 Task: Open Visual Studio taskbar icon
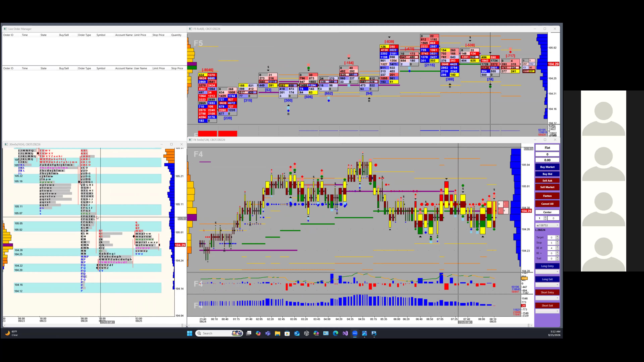(x=345, y=333)
